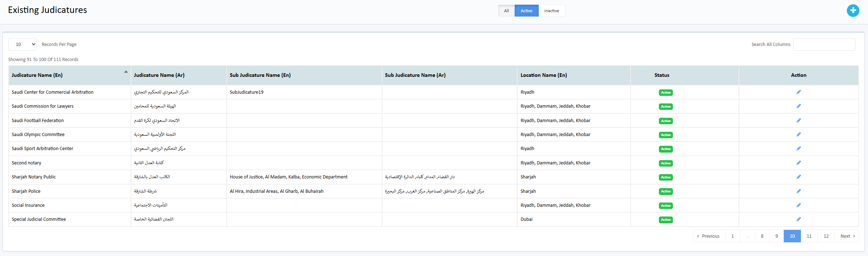Select 'Saudi Football Federation' cell

70,121
